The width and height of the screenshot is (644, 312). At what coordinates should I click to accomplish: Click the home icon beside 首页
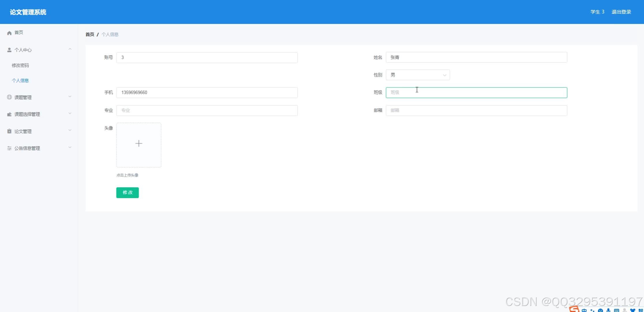click(9, 33)
